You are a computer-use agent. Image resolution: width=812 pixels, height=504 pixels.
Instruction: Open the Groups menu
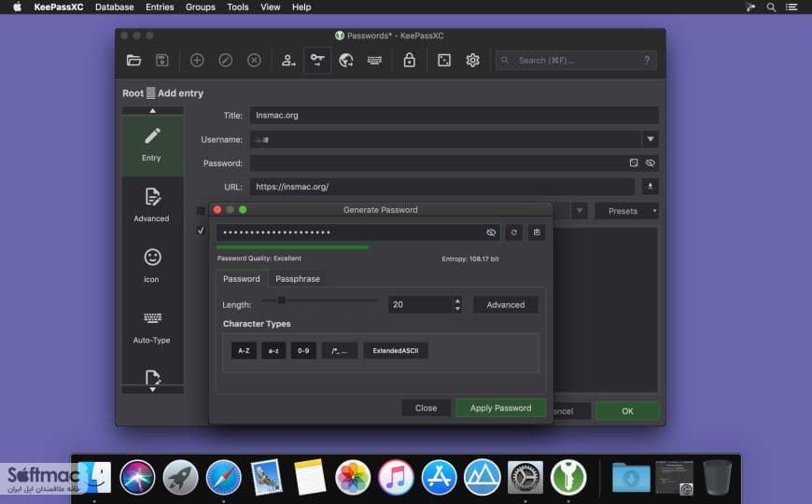coord(201,7)
